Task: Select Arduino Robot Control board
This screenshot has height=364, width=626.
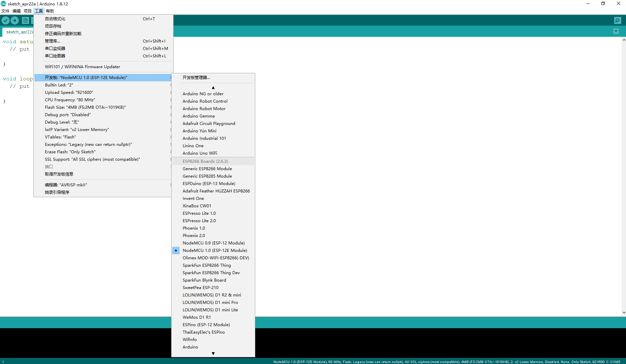Action: tap(213, 101)
